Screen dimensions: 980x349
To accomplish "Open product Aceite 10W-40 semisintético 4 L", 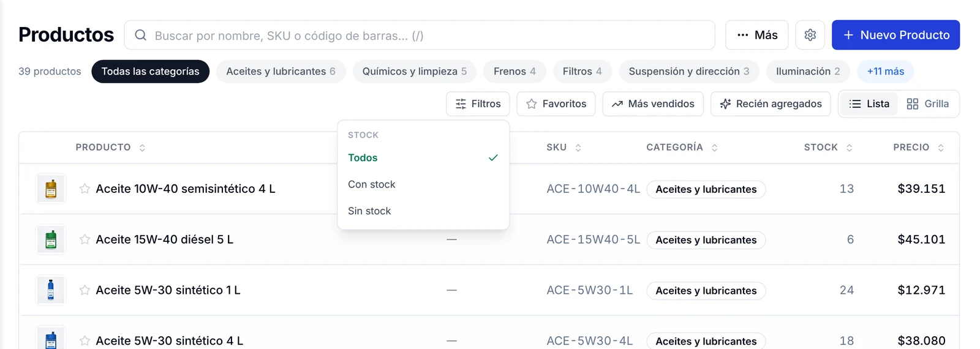I will 186,189.
